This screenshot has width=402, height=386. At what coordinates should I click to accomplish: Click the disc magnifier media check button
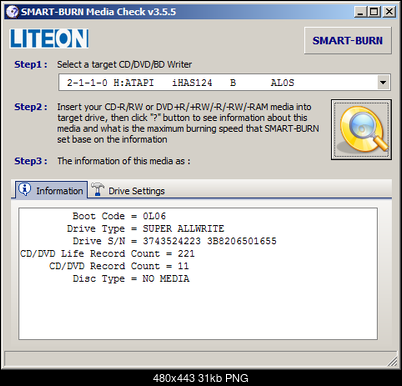click(361, 129)
